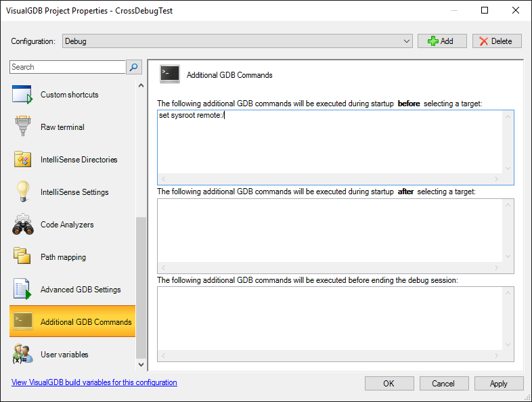
Task: Click the User variables people icon
Action: (x=22, y=353)
